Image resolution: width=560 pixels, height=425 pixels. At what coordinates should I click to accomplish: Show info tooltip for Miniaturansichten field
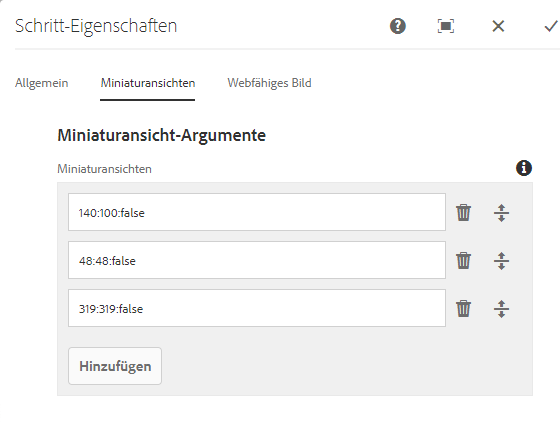click(524, 168)
